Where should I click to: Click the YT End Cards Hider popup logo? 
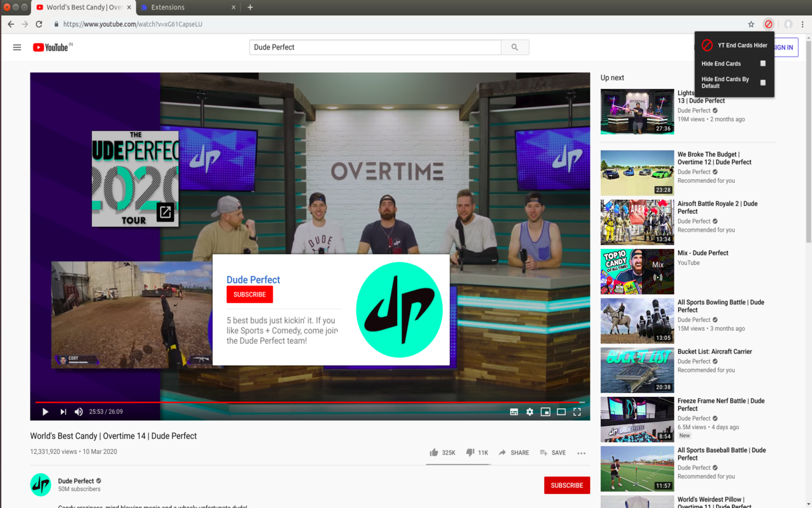[707, 45]
